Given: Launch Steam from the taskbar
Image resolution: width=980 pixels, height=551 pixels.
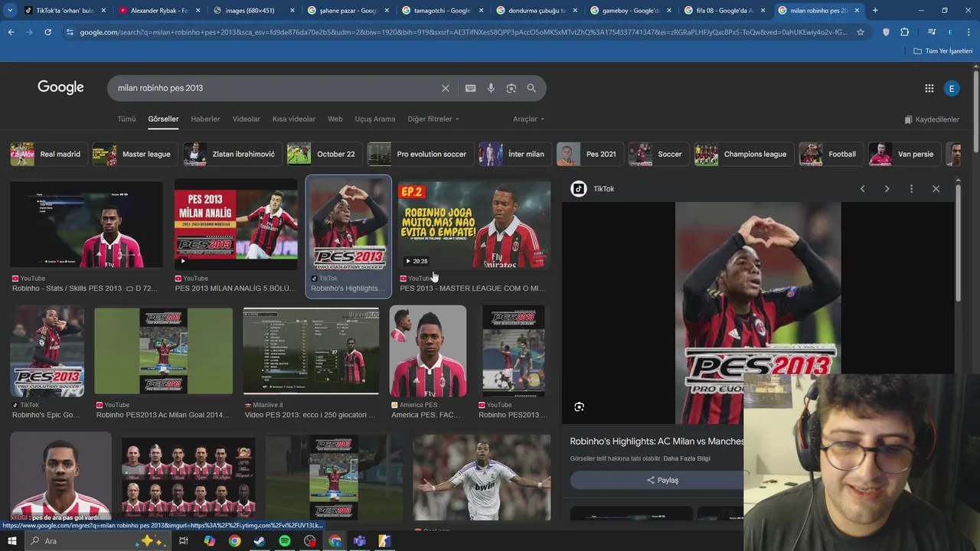Looking at the screenshot, I should click(x=260, y=541).
